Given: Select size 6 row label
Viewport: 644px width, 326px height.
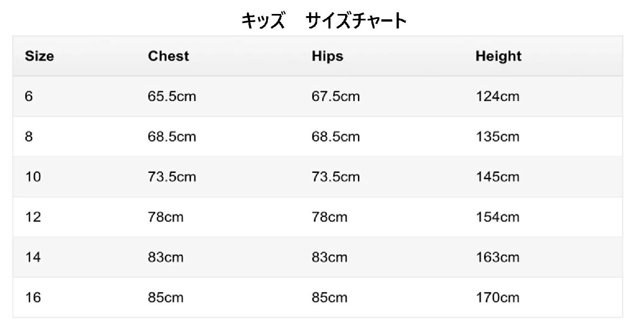Looking at the screenshot, I should tap(29, 97).
